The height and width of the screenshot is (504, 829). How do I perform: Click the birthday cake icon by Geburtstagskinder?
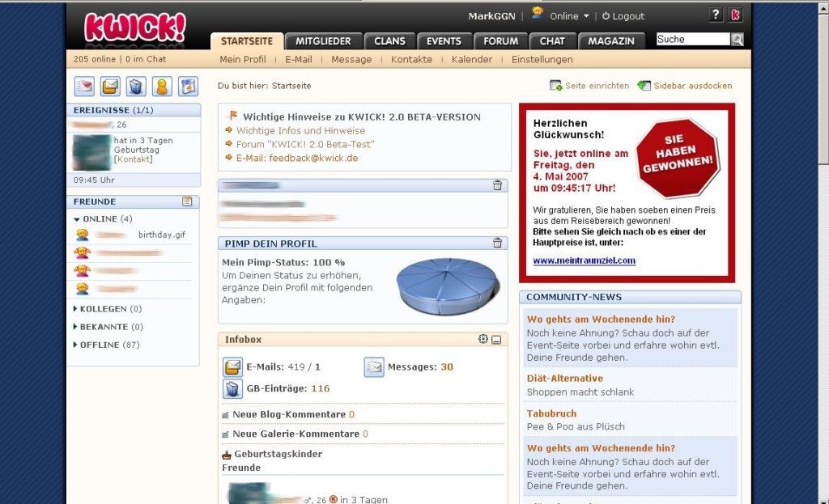227,455
